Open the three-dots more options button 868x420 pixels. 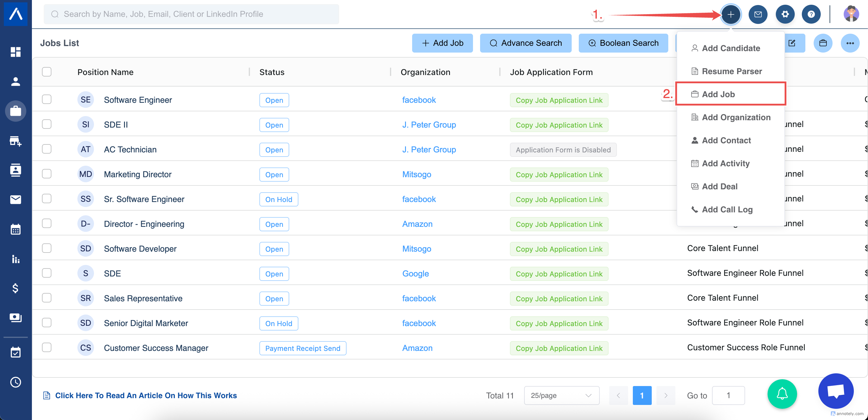point(850,43)
